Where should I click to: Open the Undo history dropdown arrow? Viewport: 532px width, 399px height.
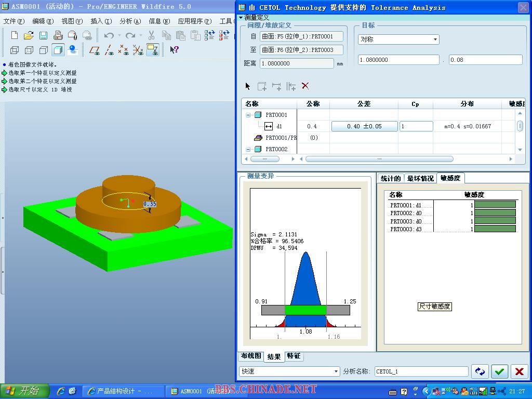(x=119, y=35)
